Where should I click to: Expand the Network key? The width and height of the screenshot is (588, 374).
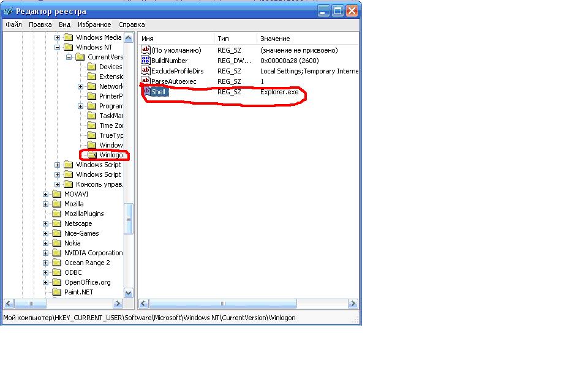tap(81, 86)
